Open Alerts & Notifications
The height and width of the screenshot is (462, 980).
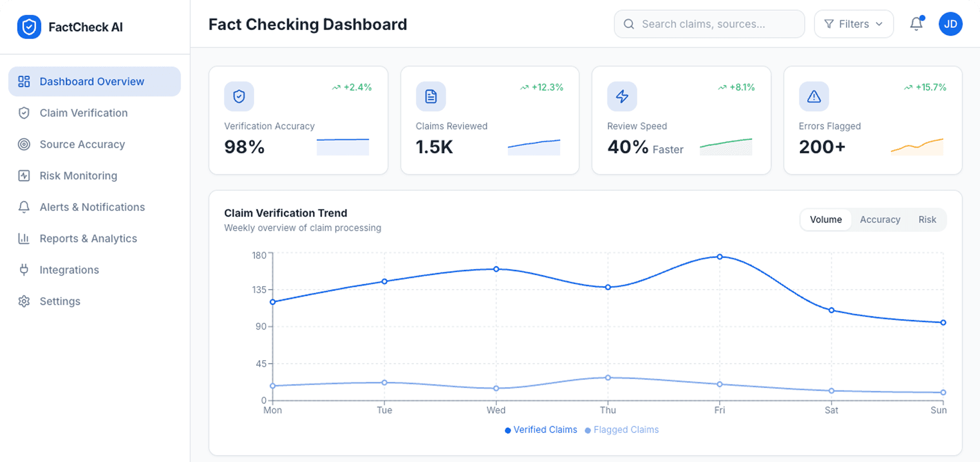click(95, 207)
